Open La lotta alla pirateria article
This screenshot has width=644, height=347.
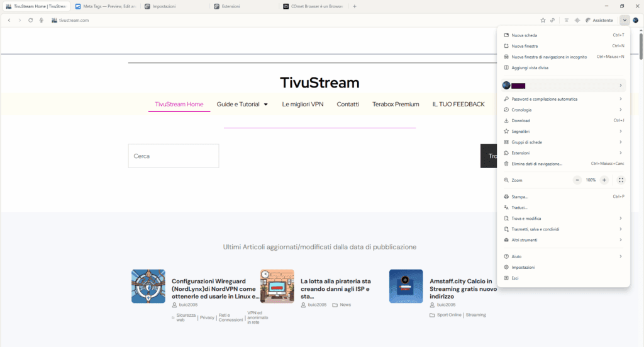pos(336,288)
